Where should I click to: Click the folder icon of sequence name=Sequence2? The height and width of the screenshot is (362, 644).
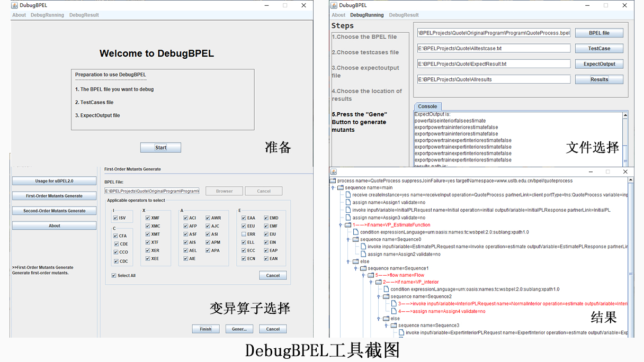[x=386, y=297]
